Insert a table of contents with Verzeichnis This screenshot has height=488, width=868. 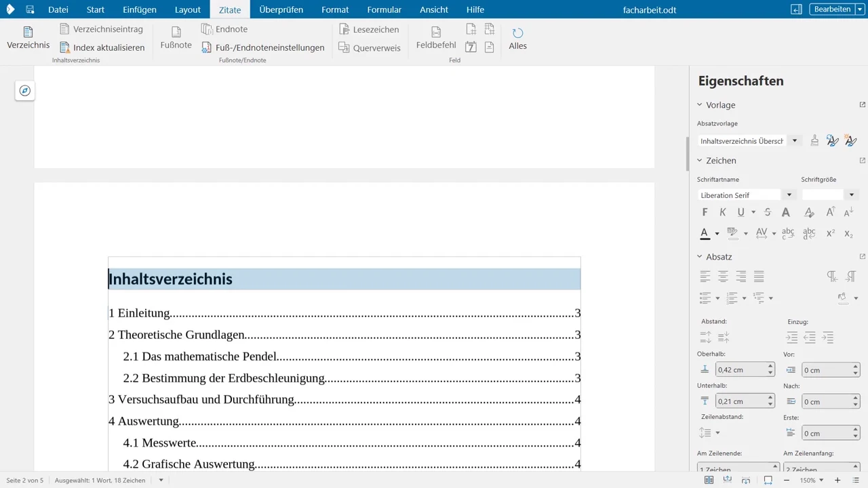click(x=28, y=38)
